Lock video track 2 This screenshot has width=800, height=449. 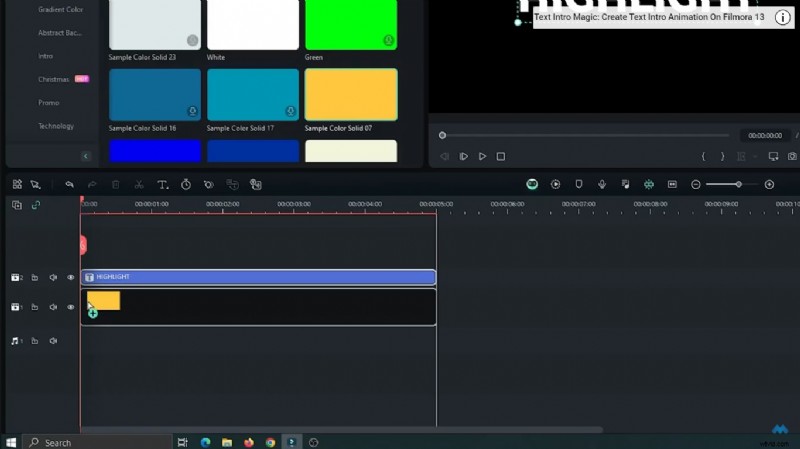(35, 277)
